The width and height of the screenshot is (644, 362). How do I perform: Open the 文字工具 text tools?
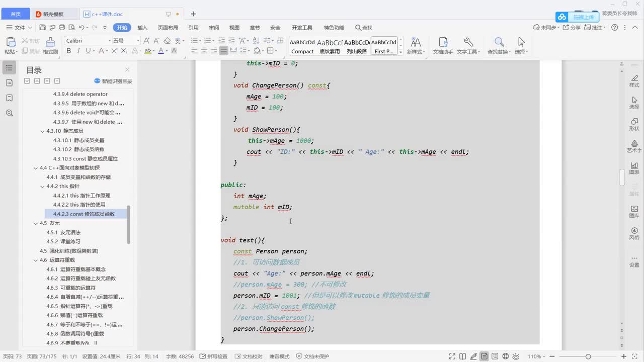pyautogui.click(x=468, y=46)
